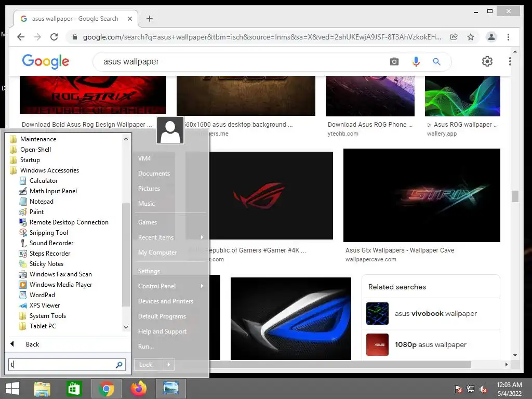This screenshot has width=532, height=399.
Task: Go back to previous page in Chrome
Action: coord(21,37)
